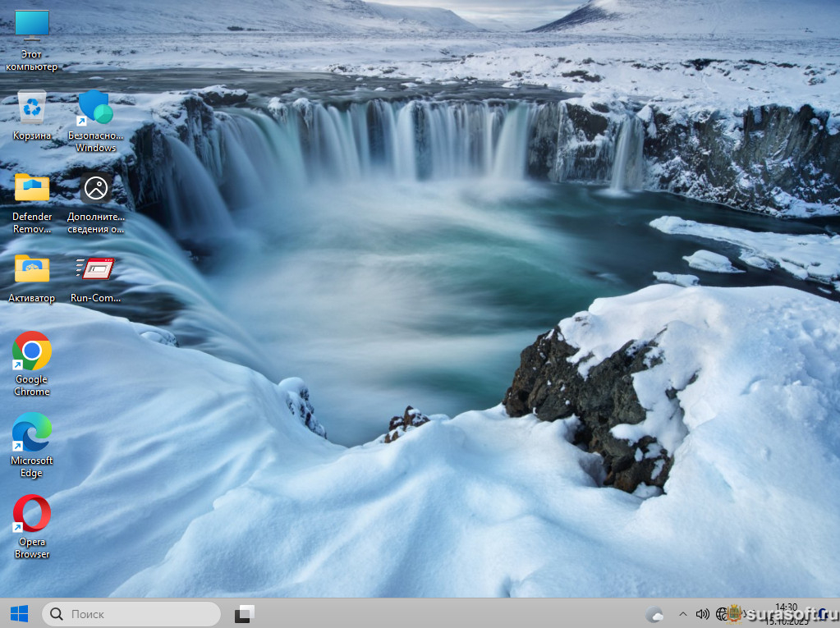The width and height of the screenshot is (840, 628).
Task: Open the Windows Start menu
Action: [x=19, y=613]
